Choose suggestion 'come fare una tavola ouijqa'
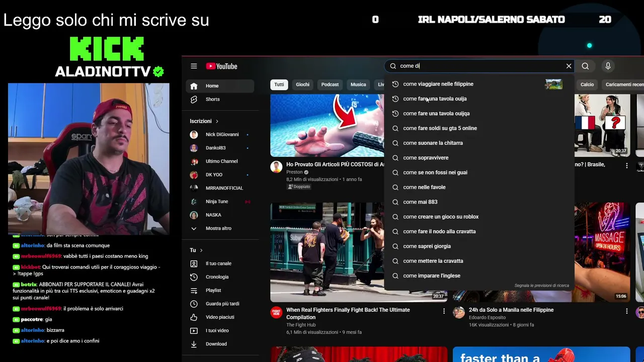 (x=478, y=114)
